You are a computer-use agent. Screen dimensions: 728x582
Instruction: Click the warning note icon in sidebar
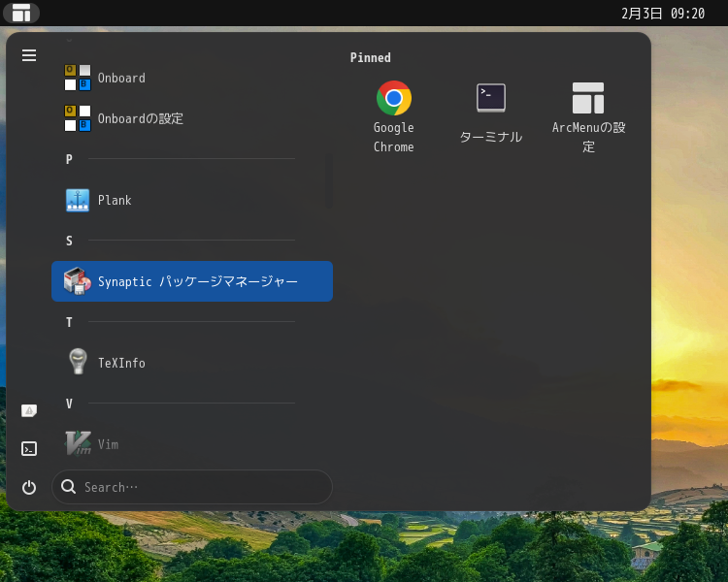(29, 410)
